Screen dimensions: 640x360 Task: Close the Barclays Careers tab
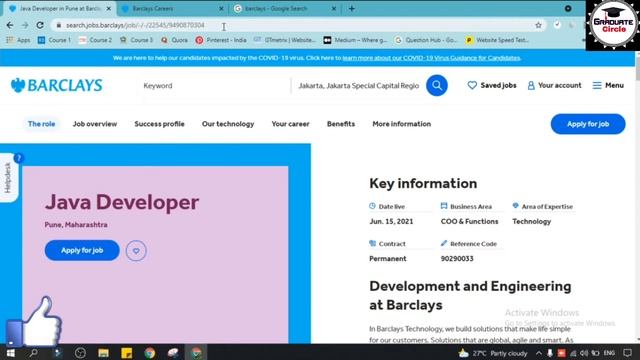[221, 9]
